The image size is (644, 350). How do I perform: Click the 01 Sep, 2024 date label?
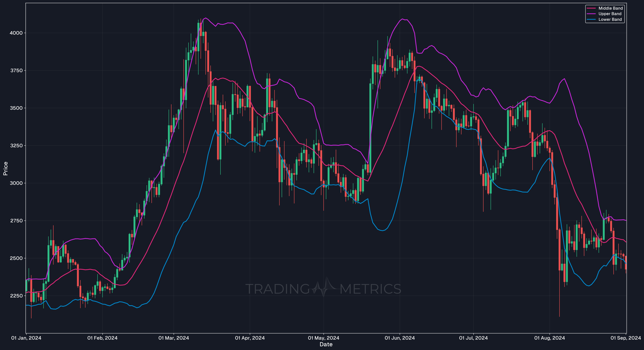(626, 338)
